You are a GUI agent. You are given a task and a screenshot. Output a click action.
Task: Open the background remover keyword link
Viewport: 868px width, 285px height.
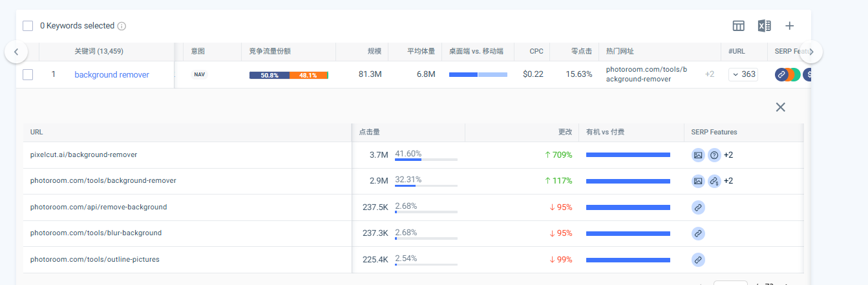[112, 74]
